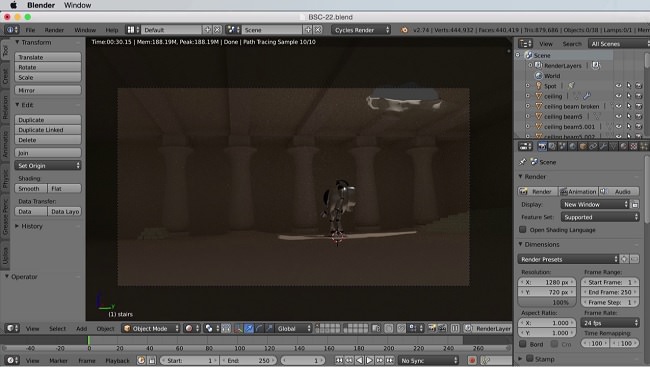
Task: Open the Playback menu in timeline
Action: click(x=117, y=360)
